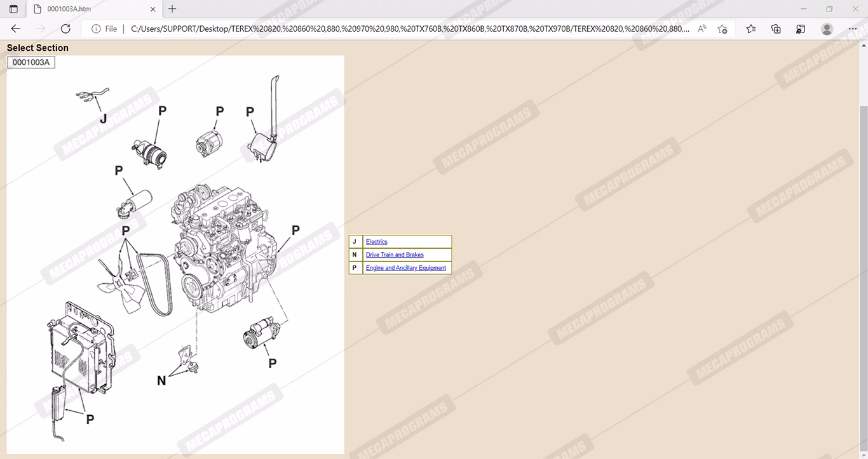Close the 0001003A.htm tab
The image size is (868, 459).
tap(153, 9)
